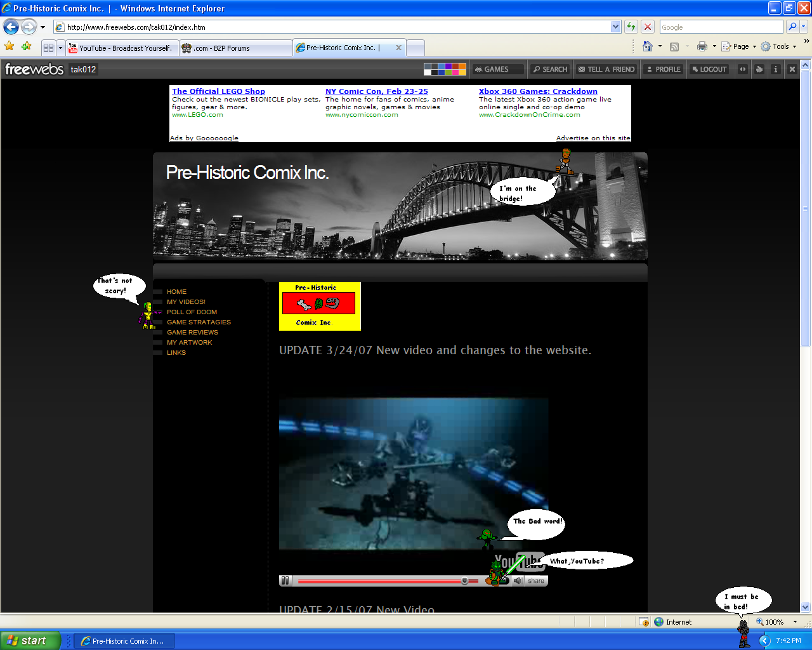Open The Official LEGO Shop ad link
This screenshot has height=650, width=812.
(218, 91)
